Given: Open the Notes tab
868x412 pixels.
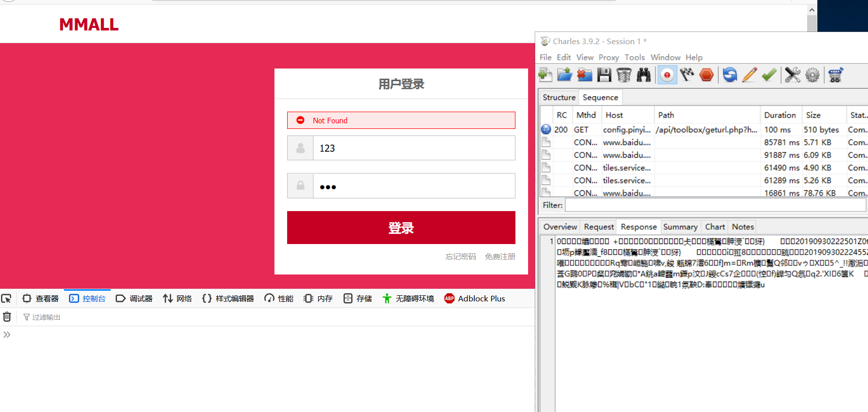Looking at the screenshot, I should (743, 227).
